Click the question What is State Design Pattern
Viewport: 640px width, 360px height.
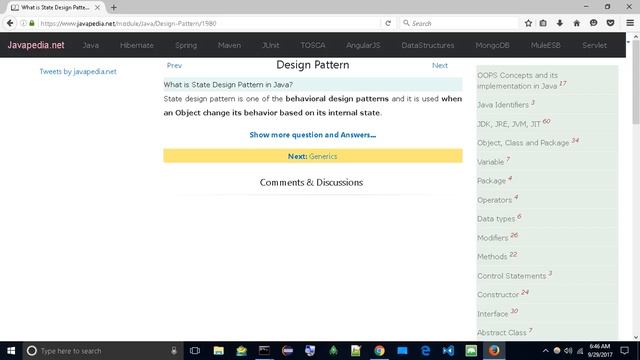228,85
